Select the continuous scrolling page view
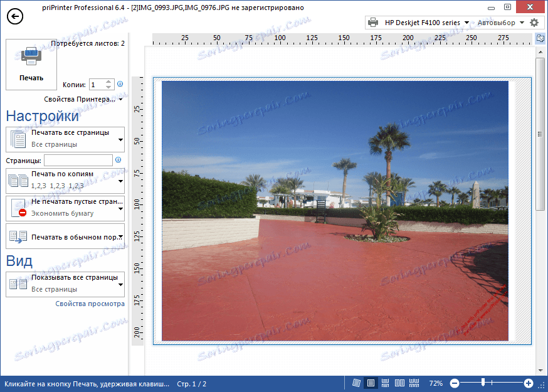 click(385, 383)
